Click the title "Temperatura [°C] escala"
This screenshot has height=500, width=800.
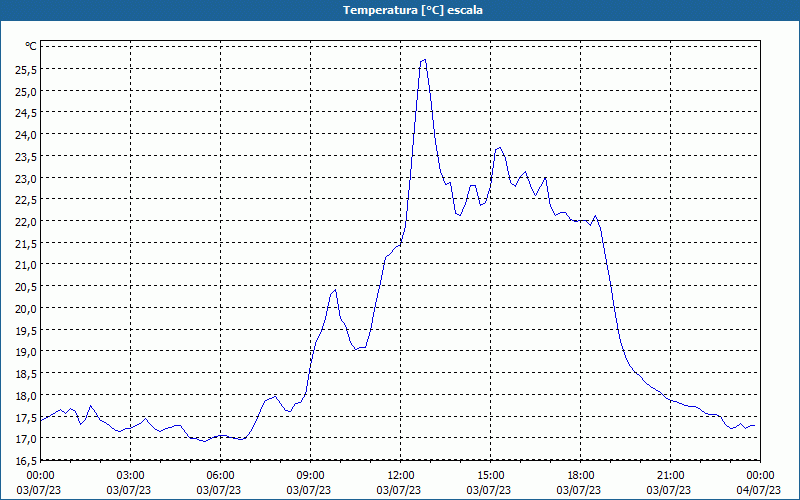coord(413,10)
